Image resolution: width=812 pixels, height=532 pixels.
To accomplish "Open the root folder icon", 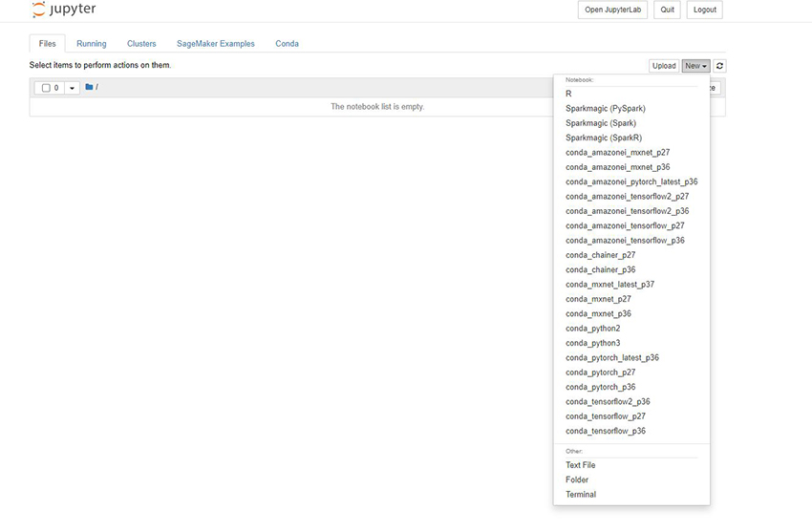I will [89, 87].
